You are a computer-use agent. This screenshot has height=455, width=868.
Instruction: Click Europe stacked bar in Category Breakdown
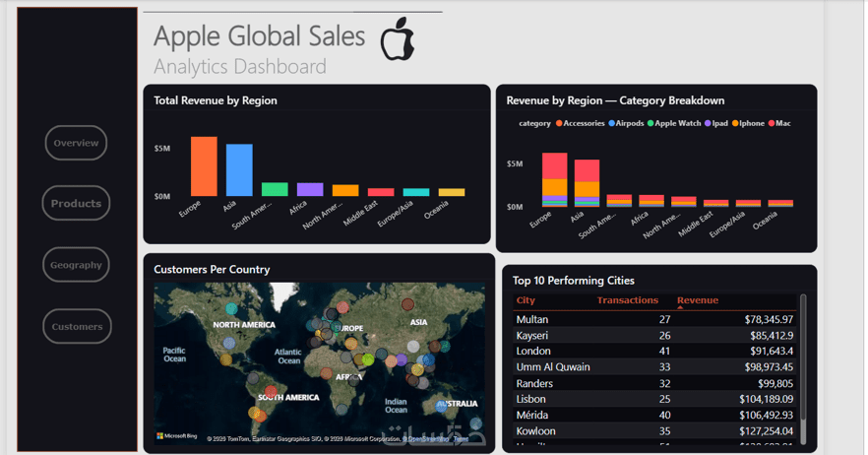click(x=555, y=180)
